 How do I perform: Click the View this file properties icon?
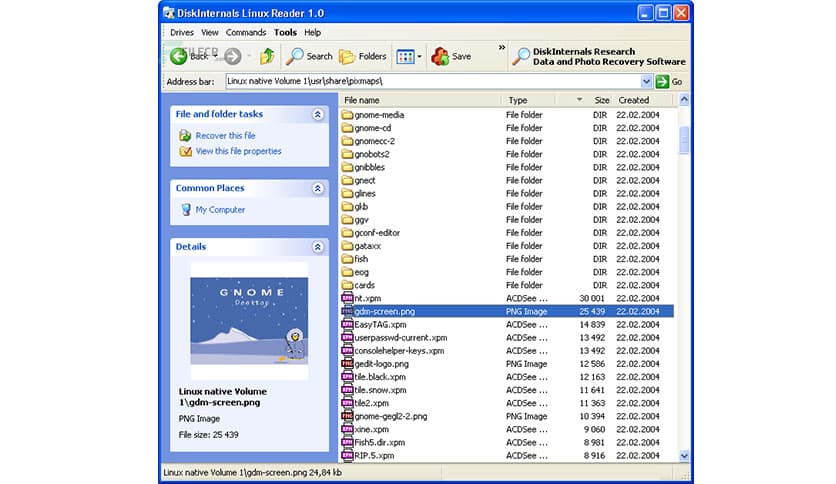coord(185,151)
